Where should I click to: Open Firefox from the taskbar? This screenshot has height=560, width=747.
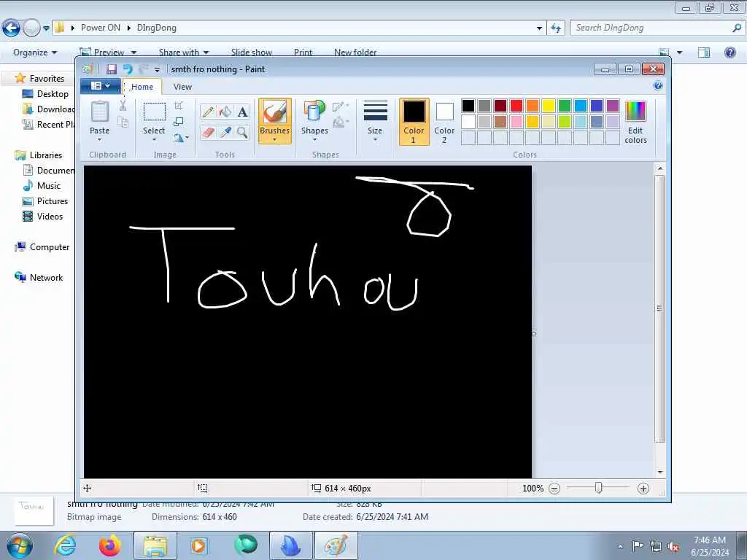109,545
